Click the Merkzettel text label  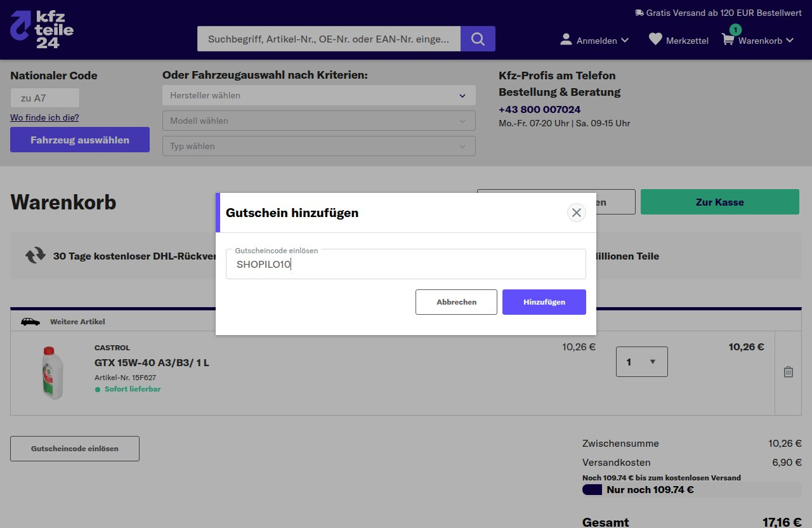point(687,41)
